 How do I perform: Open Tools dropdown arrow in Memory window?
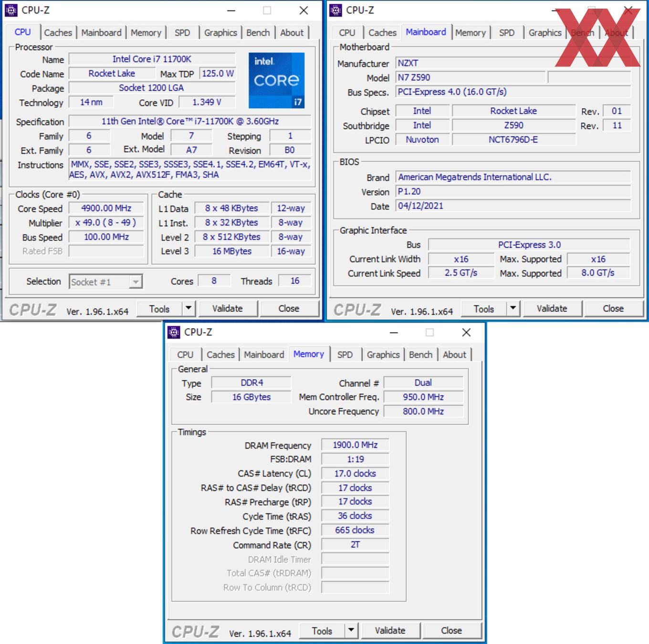(351, 631)
